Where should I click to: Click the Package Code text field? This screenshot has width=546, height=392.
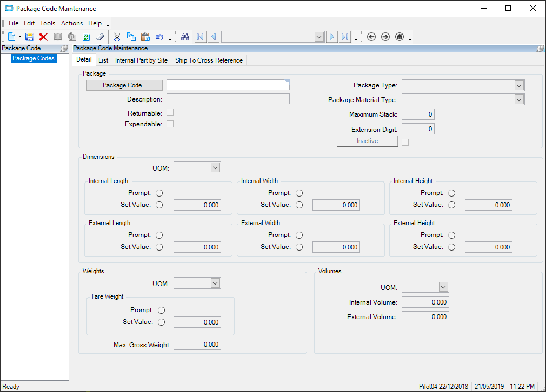228,85
